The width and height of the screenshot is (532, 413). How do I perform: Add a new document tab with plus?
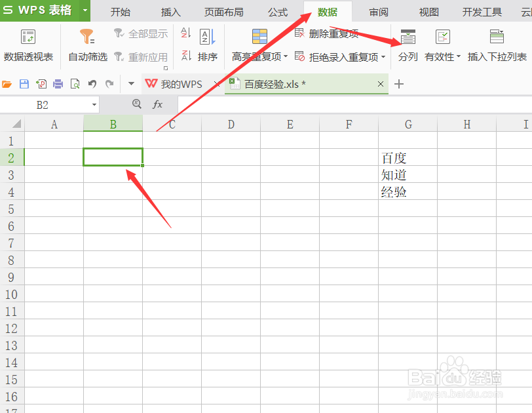399,84
